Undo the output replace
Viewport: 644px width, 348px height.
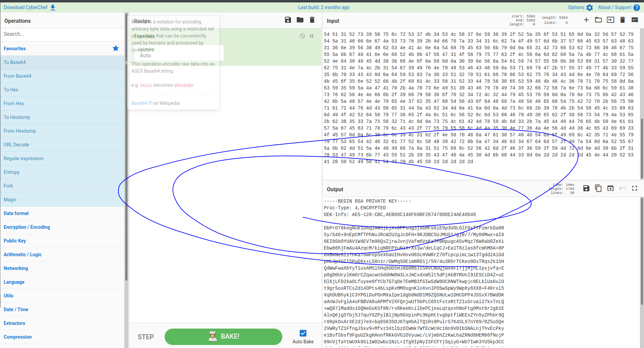click(x=623, y=188)
